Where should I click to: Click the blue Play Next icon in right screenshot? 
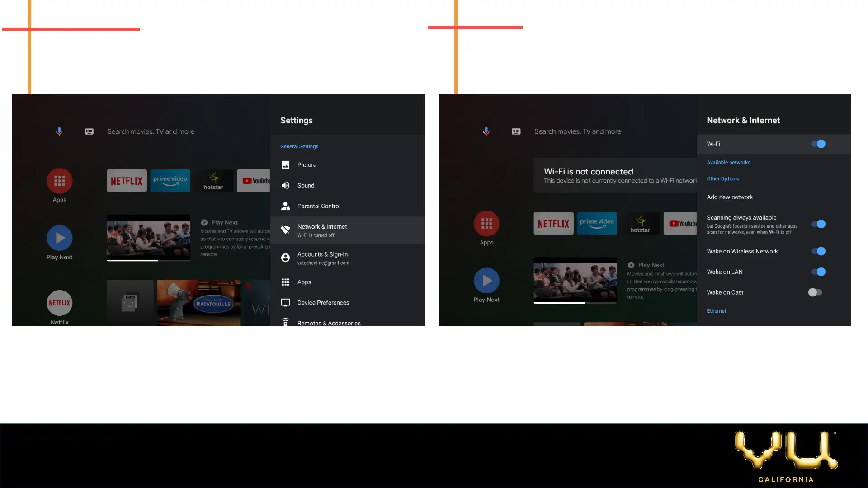pyautogui.click(x=486, y=281)
